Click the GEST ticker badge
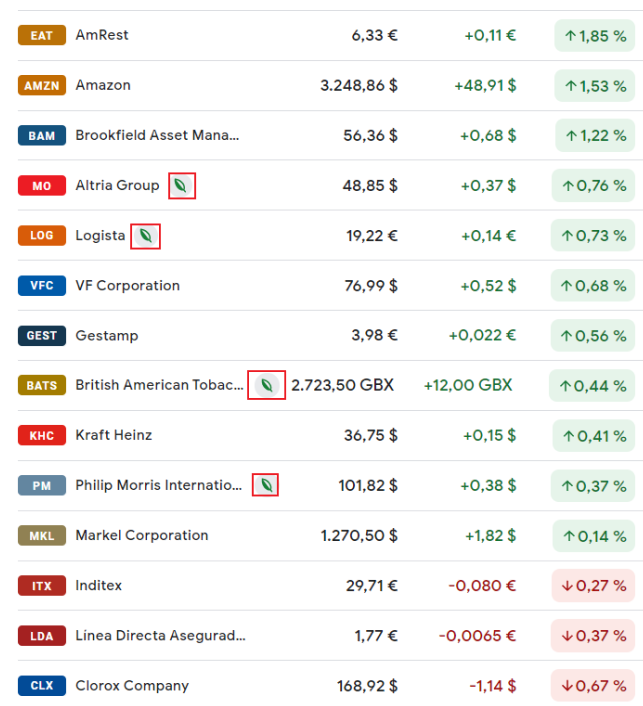This screenshot has width=643, height=706. [41, 335]
